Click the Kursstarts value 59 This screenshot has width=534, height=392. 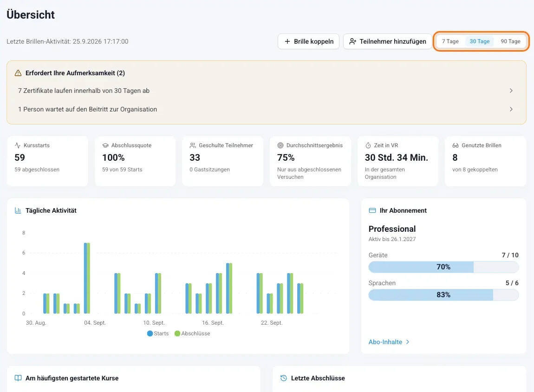pos(20,158)
